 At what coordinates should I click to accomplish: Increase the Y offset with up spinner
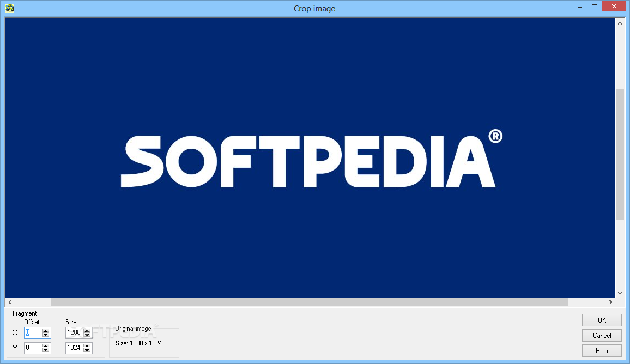tap(45, 345)
